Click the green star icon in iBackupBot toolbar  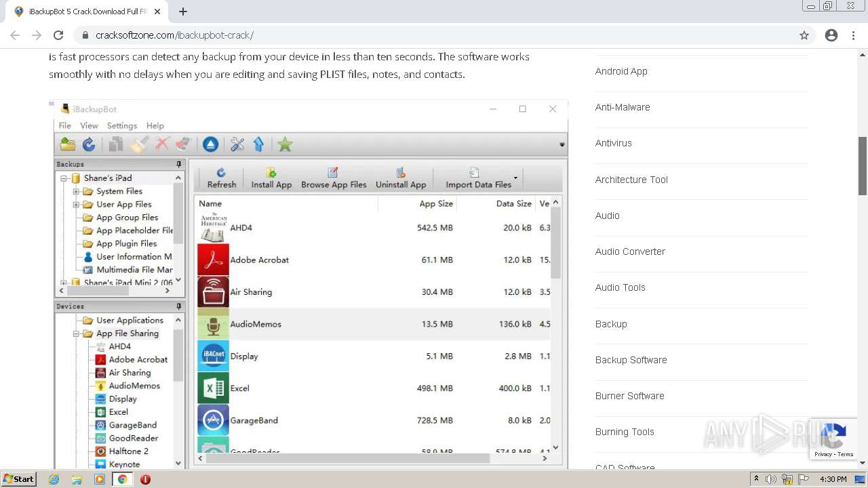(285, 144)
